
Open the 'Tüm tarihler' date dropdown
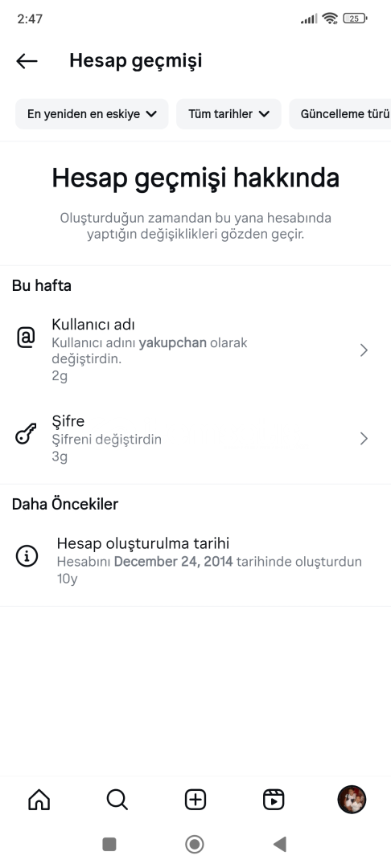[x=228, y=114]
